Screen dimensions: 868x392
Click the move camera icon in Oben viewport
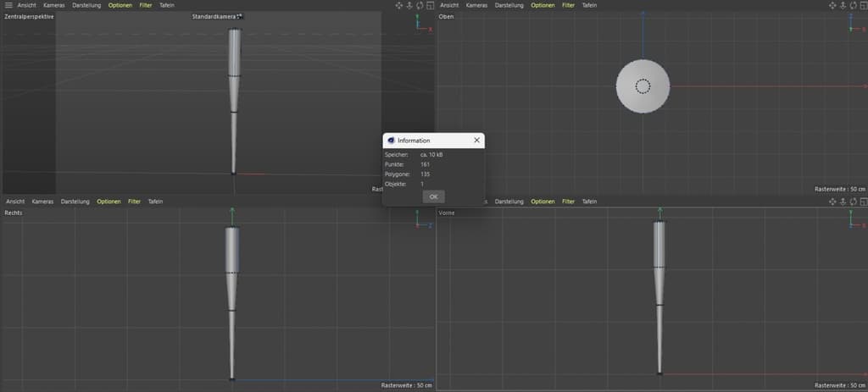coord(832,5)
